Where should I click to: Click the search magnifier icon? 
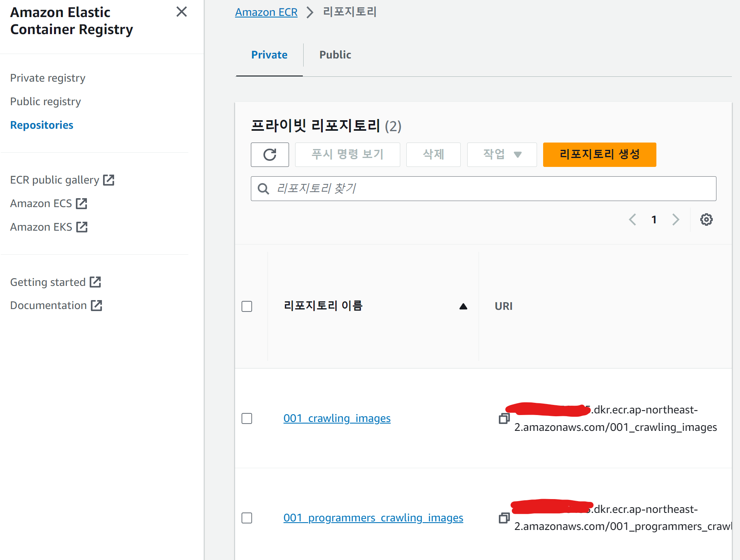coord(263,189)
